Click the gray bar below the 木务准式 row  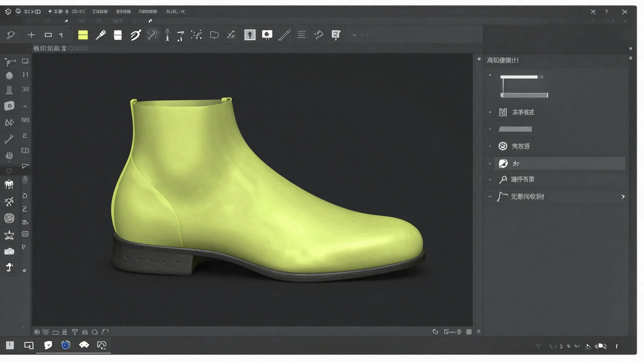tap(515, 129)
